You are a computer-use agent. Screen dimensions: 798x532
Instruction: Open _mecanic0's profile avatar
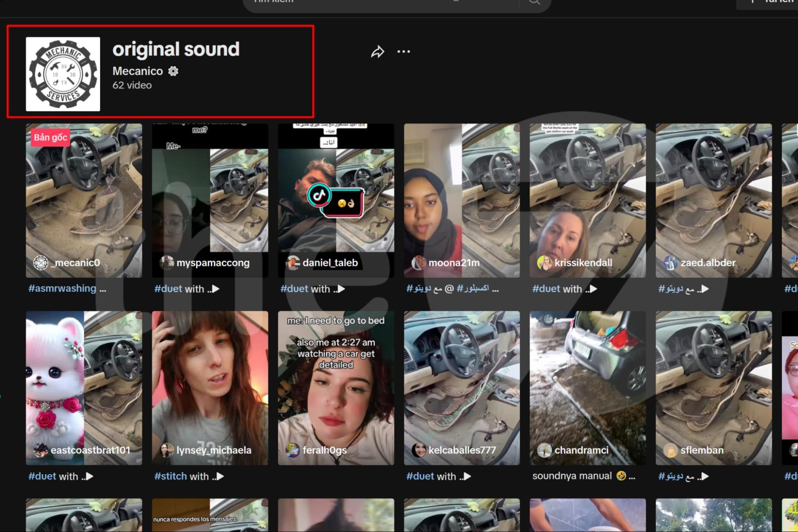point(41,263)
